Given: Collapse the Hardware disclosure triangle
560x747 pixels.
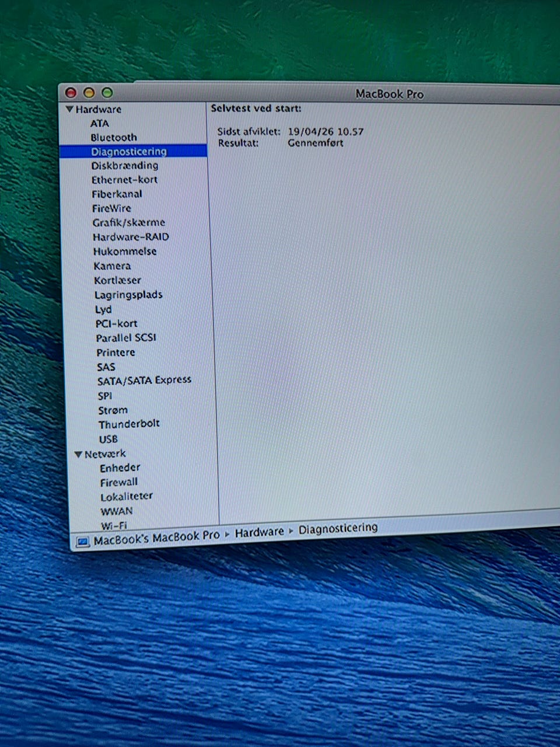Looking at the screenshot, I should coord(69,109).
